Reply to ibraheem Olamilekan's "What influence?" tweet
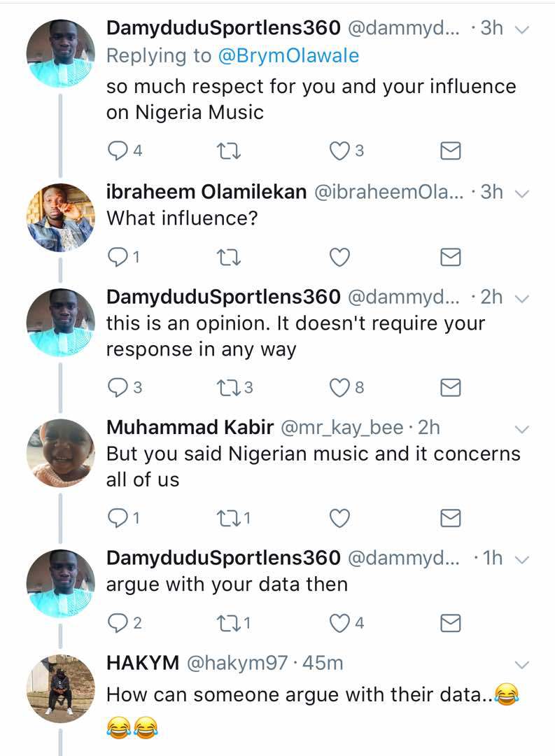 pyautogui.click(x=118, y=258)
